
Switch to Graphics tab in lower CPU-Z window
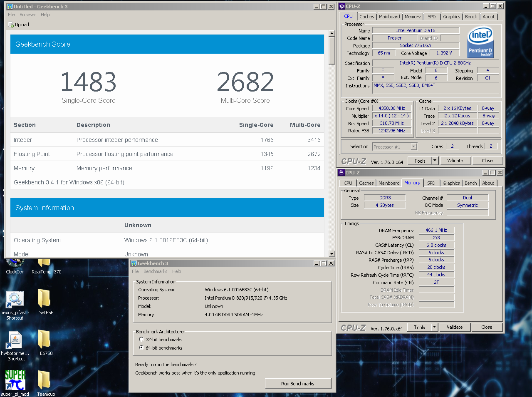pyautogui.click(x=451, y=183)
